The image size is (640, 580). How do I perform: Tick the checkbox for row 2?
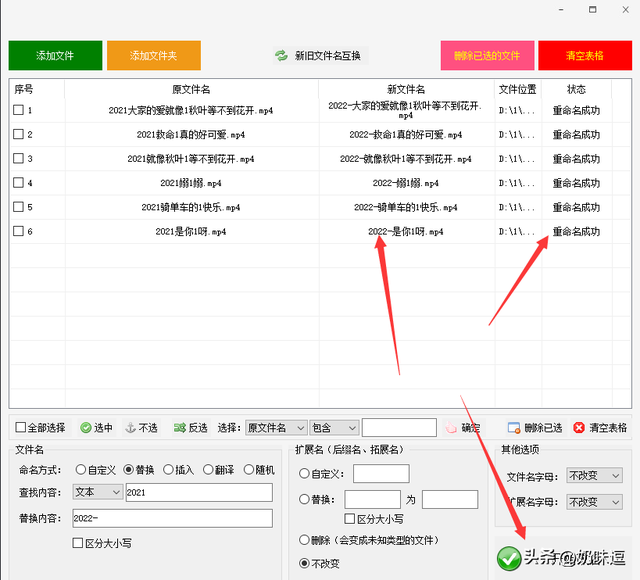point(18,134)
